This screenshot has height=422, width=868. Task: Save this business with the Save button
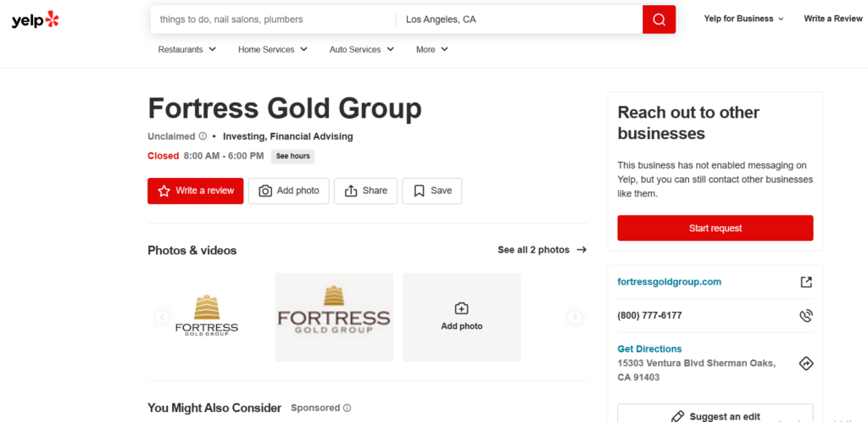pyautogui.click(x=432, y=191)
